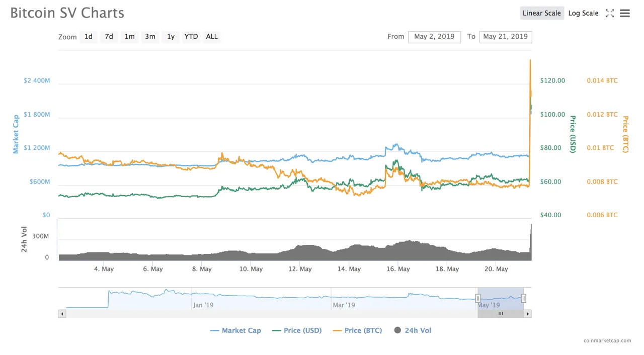The height and width of the screenshot is (355, 644).
Task: Click the Market Cap axis title
Action: coord(16,134)
